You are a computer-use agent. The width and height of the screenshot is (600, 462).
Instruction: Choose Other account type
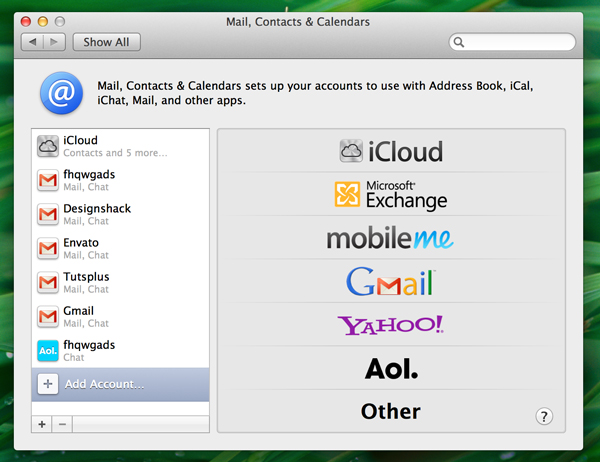pos(391,411)
